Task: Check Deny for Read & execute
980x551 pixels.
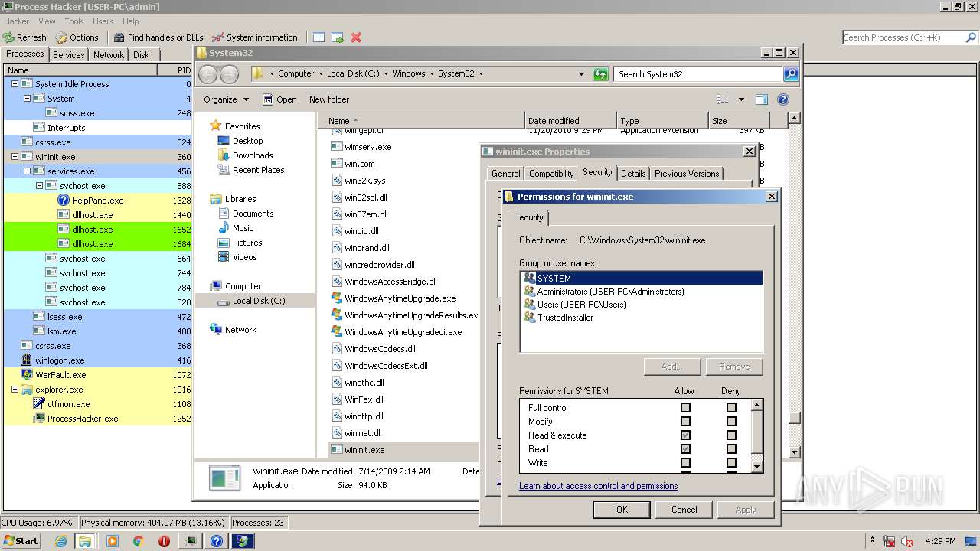Action: tap(731, 435)
